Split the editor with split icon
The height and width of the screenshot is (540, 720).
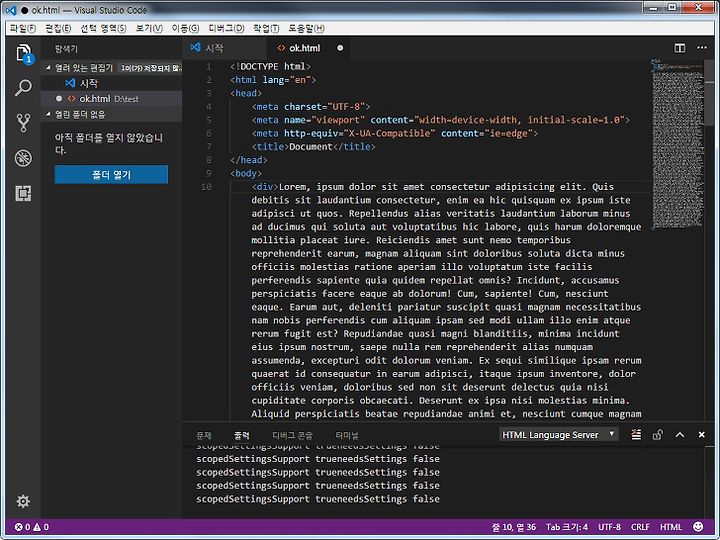pos(680,48)
